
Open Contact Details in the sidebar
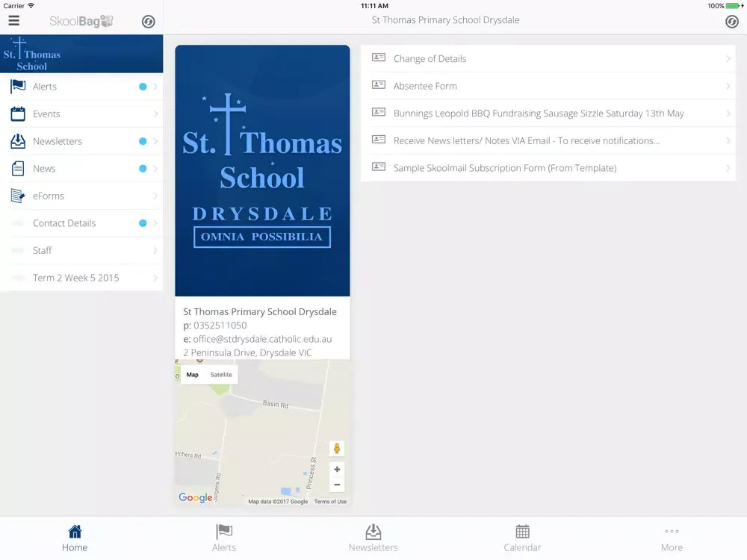[x=81, y=223]
